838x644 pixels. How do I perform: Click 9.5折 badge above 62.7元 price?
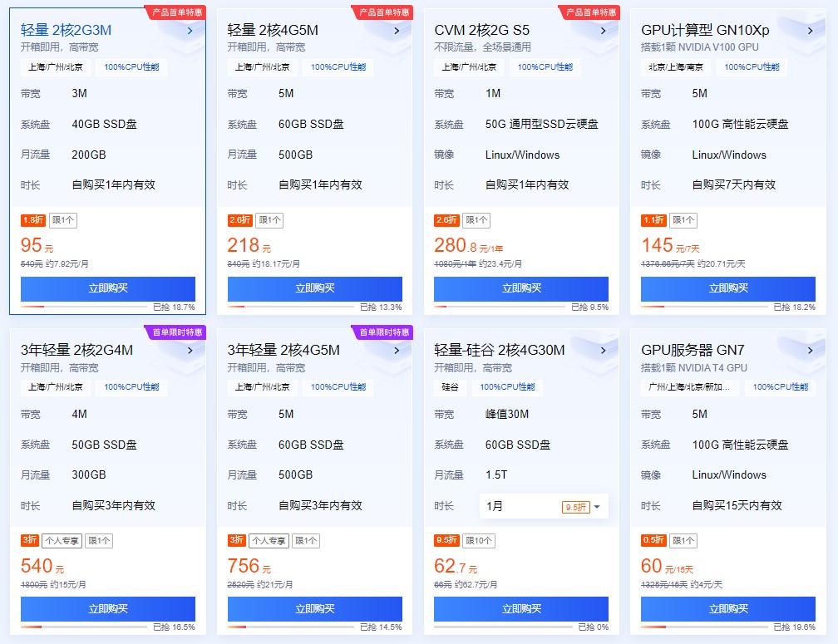[446, 540]
